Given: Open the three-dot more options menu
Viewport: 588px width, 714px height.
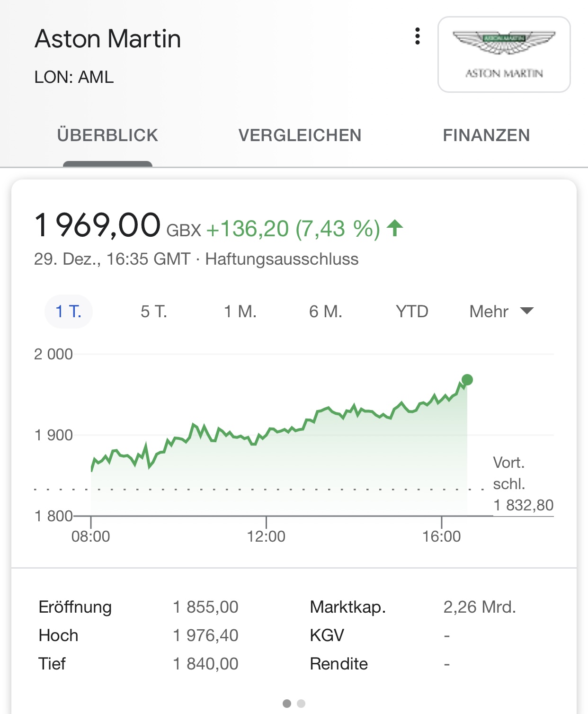Looking at the screenshot, I should (x=417, y=36).
